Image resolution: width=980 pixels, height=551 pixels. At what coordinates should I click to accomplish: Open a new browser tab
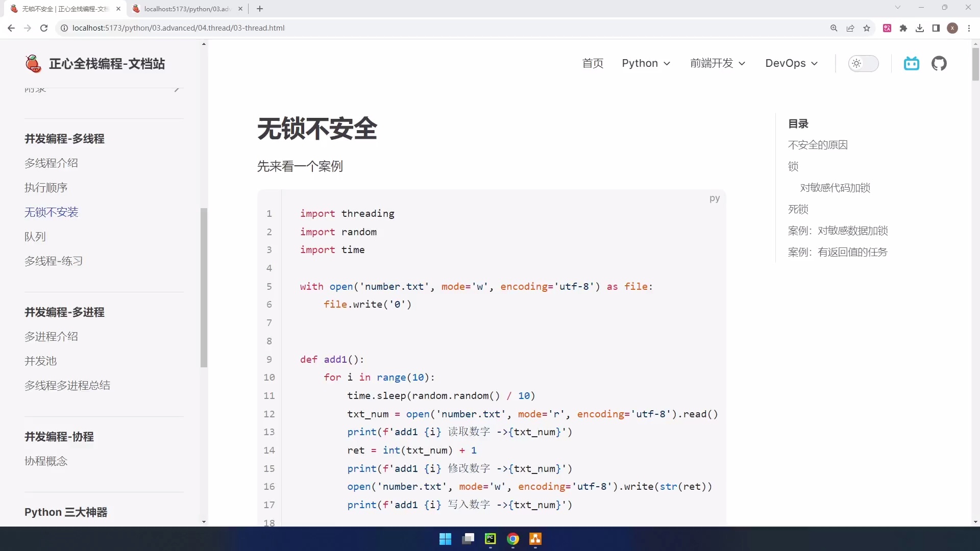point(260,9)
